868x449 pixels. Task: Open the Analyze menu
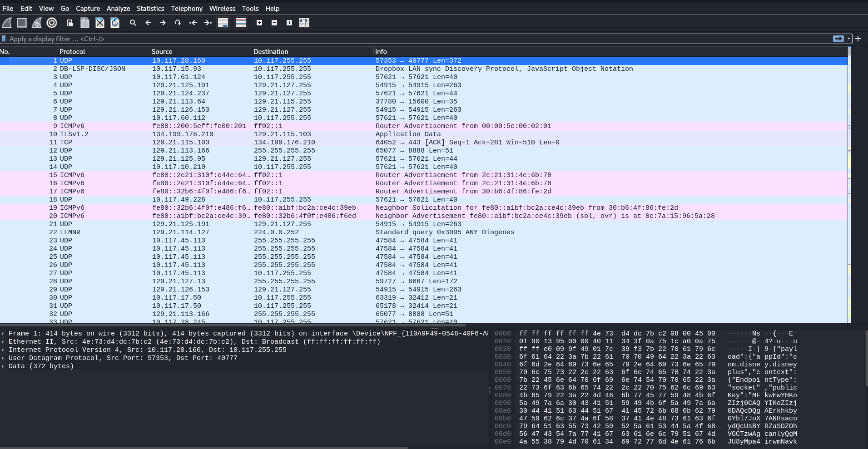coord(118,9)
